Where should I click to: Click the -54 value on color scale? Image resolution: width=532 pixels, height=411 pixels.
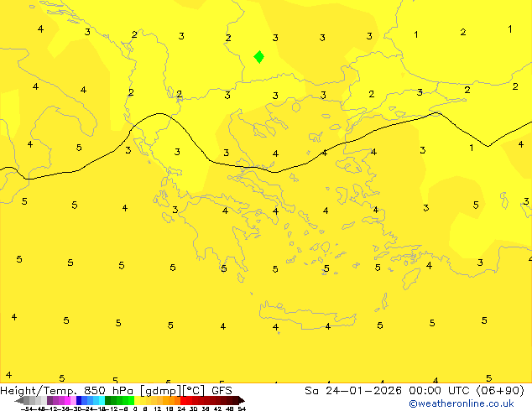point(28,408)
